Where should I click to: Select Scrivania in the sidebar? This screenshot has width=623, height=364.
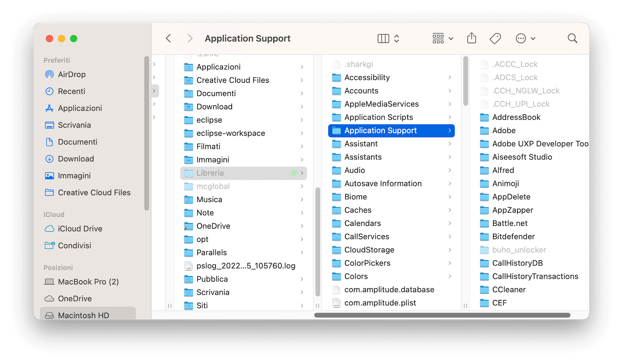click(74, 125)
